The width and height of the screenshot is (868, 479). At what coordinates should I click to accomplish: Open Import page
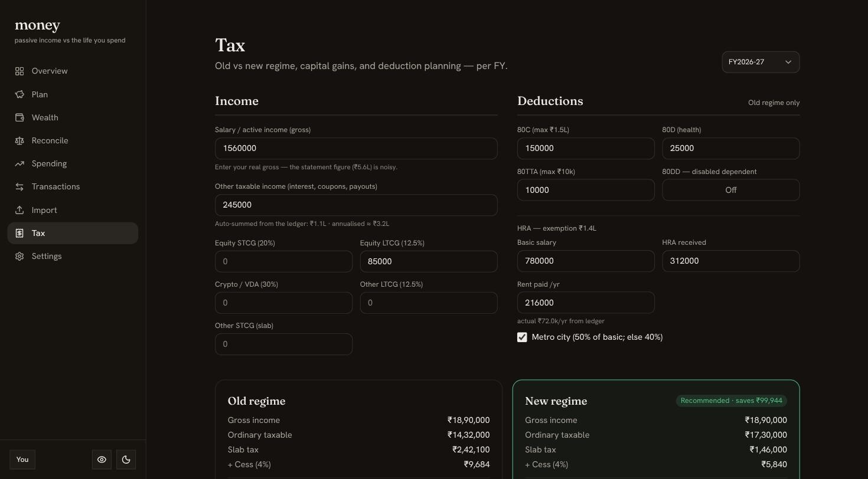pos(73,210)
